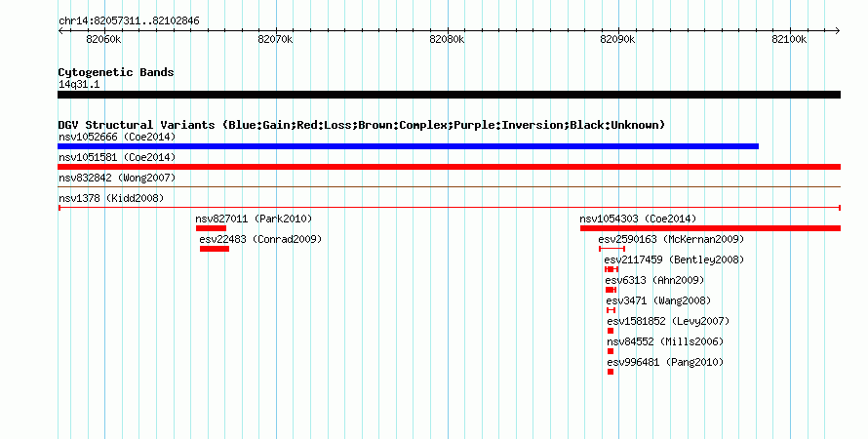Select the esv3471 (Wang2008) label

point(658,300)
